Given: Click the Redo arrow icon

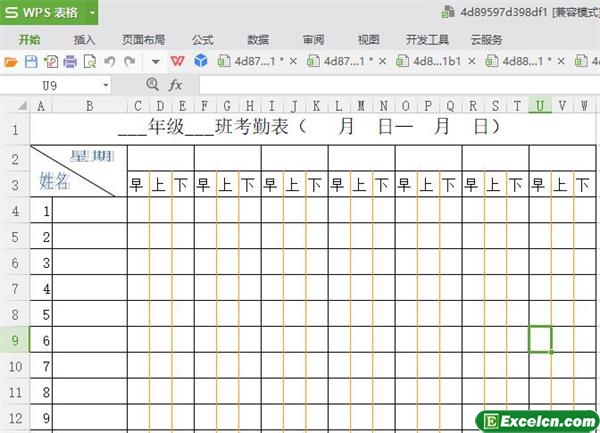Looking at the screenshot, I should [x=128, y=62].
